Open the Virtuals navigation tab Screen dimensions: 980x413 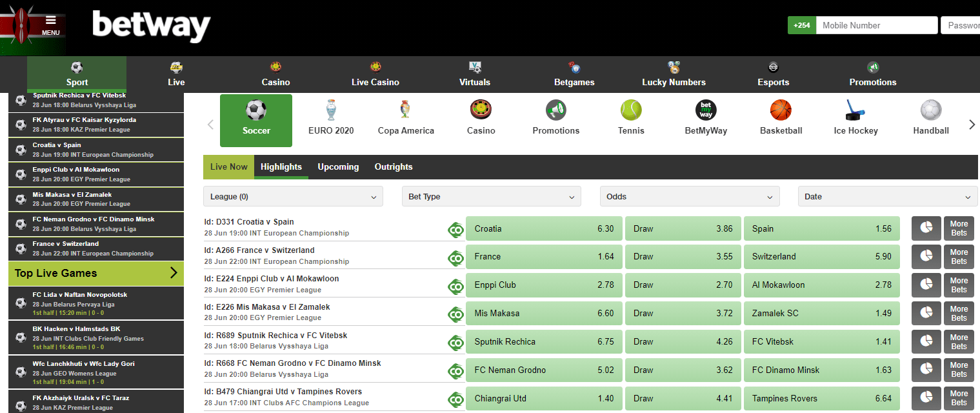point(475,74)
